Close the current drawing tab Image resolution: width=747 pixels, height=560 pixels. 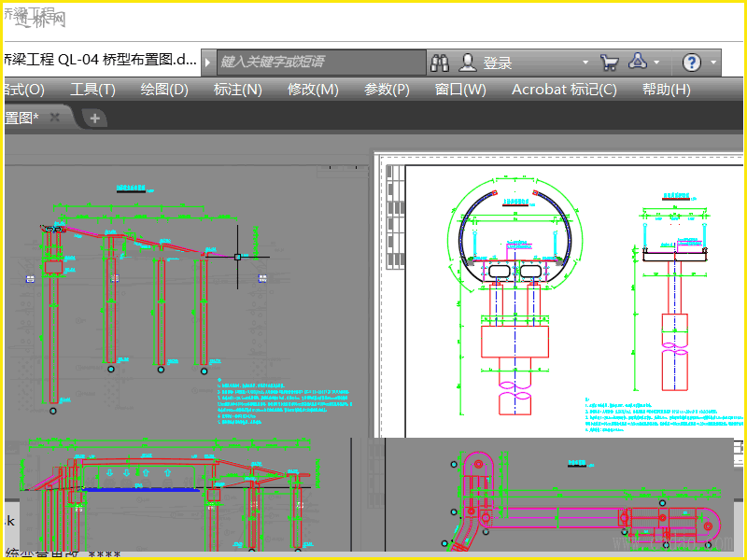tap(55, 118)
